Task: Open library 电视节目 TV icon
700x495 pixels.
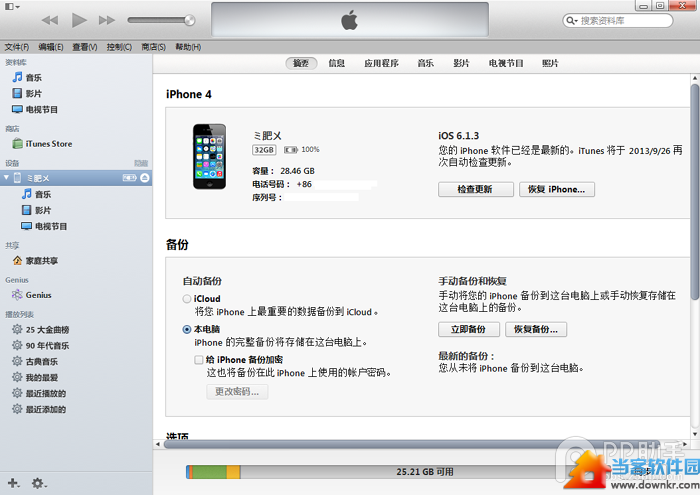Action: [x=17, y=109]
